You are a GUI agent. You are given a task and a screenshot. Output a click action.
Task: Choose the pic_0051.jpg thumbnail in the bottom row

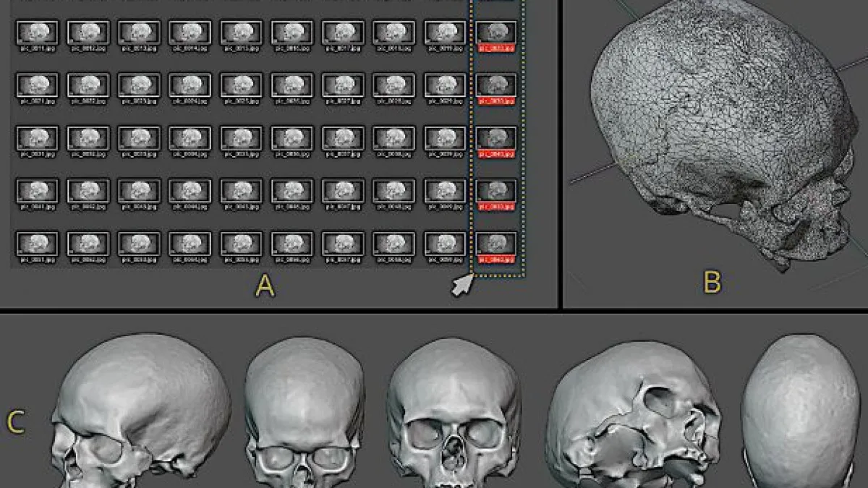click(x=37, y=244)
